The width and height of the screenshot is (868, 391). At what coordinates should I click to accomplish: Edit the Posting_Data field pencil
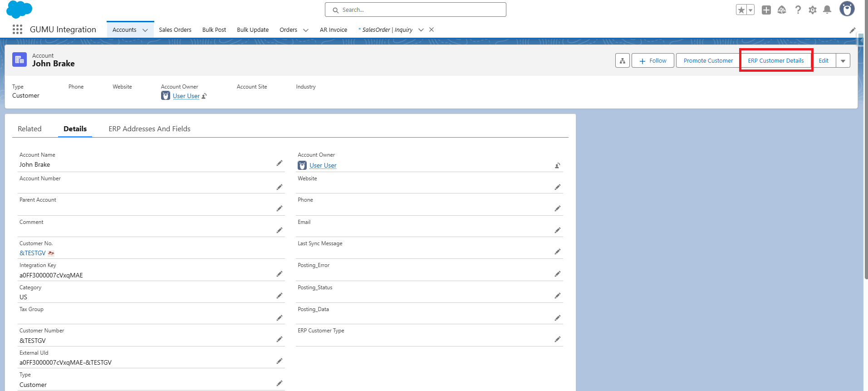(x=558, y=318)
